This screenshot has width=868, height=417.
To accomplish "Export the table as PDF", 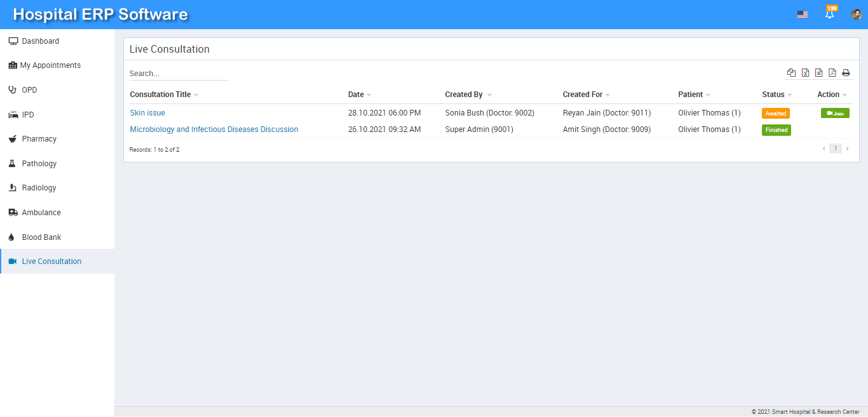I will [832, 73].
